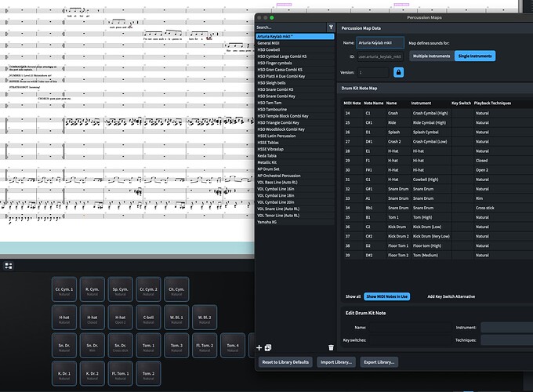The image size is (533, 392).
Task: Select Yamaha XG map
Action: [295, 222]
